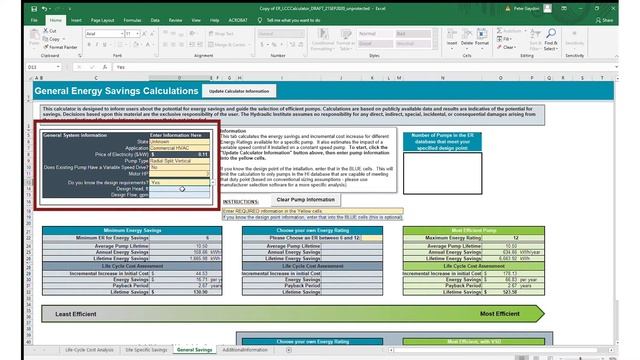Select the Bad cell style
Screen dimensions: 640x360
pos(413,34)
